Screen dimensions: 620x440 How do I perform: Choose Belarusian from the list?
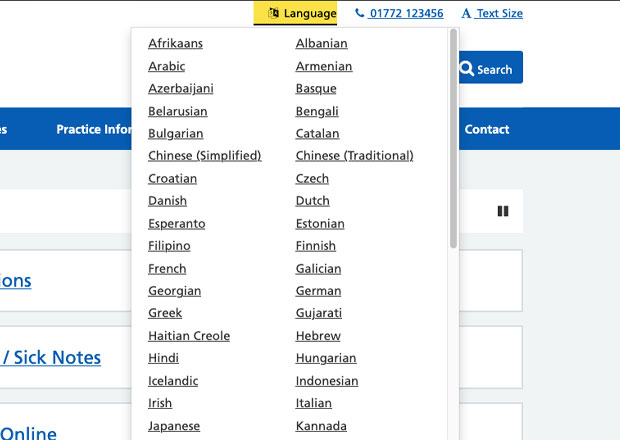click(178, 111)
